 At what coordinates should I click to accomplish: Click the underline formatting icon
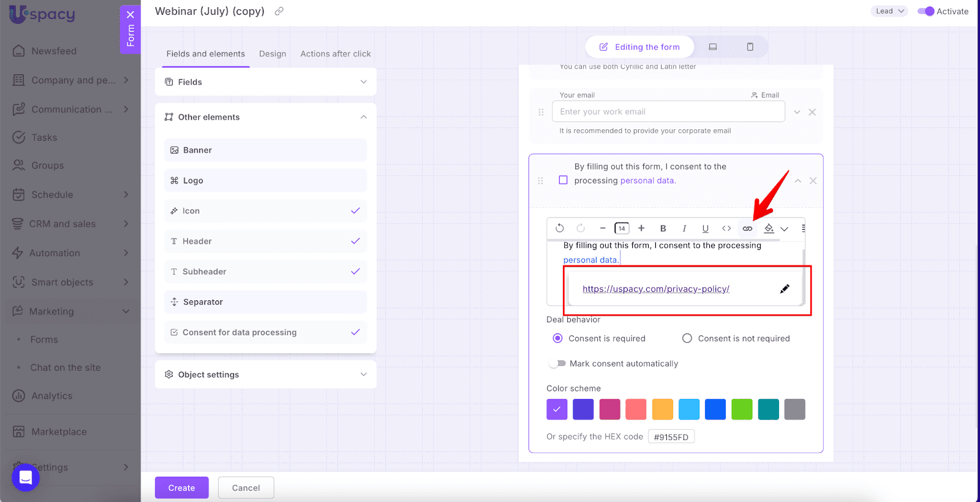tap(705, 229)
